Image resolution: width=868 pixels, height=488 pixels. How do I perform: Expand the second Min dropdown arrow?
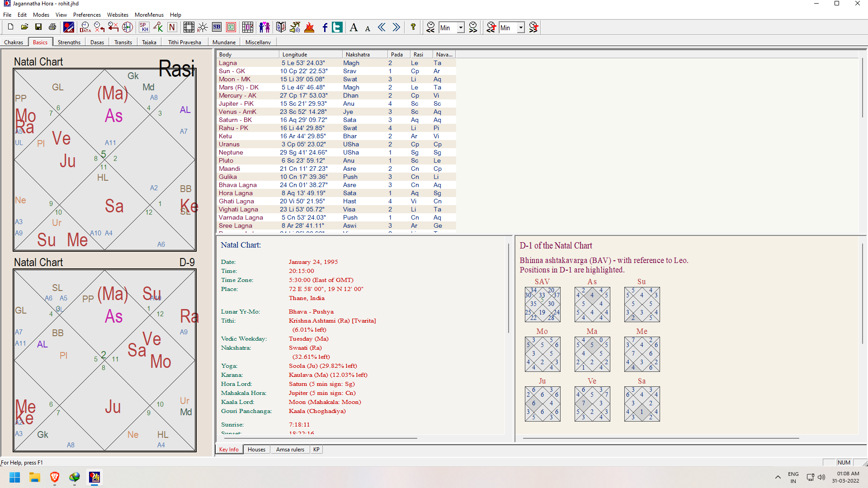pyautogui.click(x=520, y=28)
